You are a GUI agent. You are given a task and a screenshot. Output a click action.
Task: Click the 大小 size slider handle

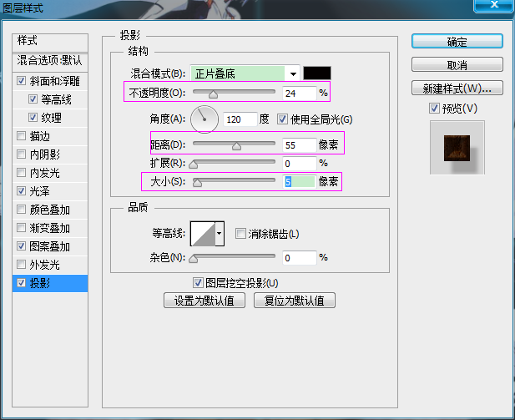(197, 183)
